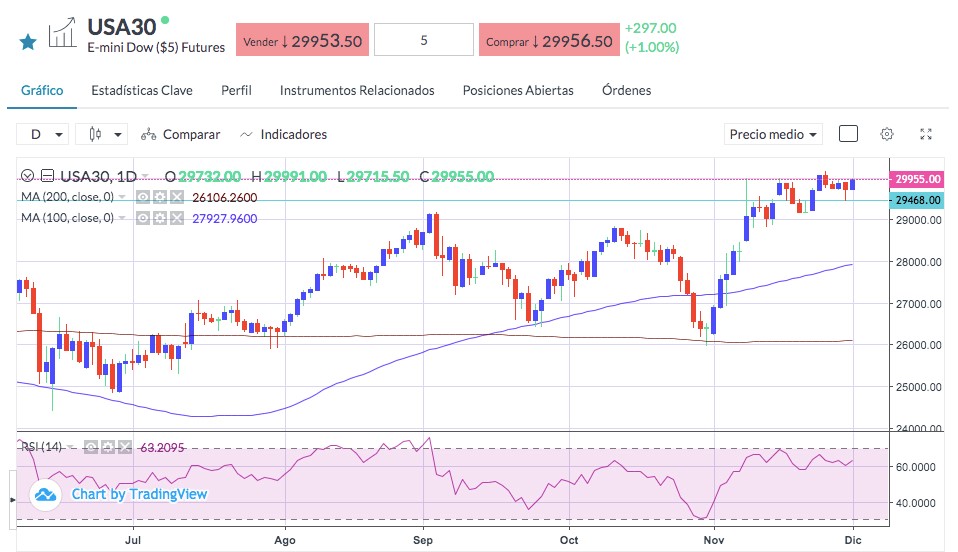
Task: Open RSI (14) settings gear
Action: (x=108, y=447)
